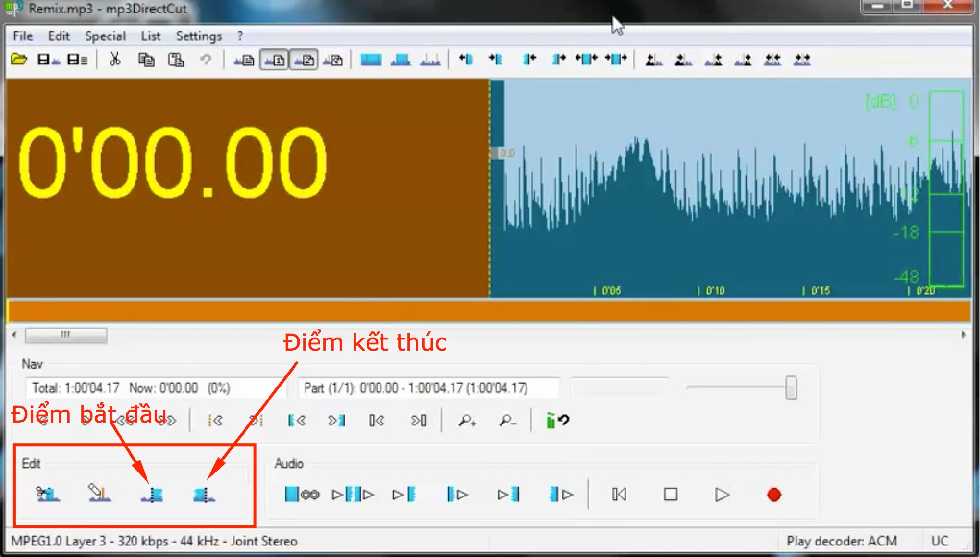Click the scrollbar left arrow
Viewport: 980px width, 557px height.
click(14, 335)
